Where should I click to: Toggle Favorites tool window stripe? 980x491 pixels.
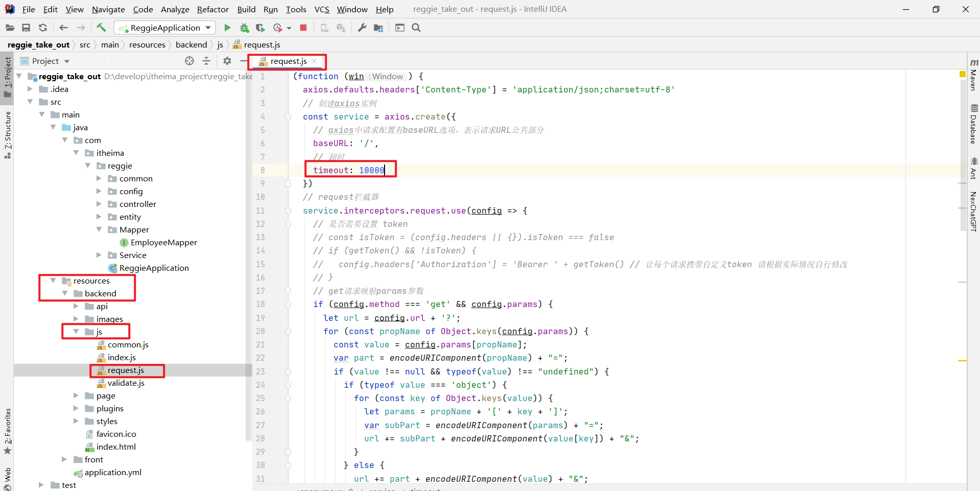(x=7, y=431)
